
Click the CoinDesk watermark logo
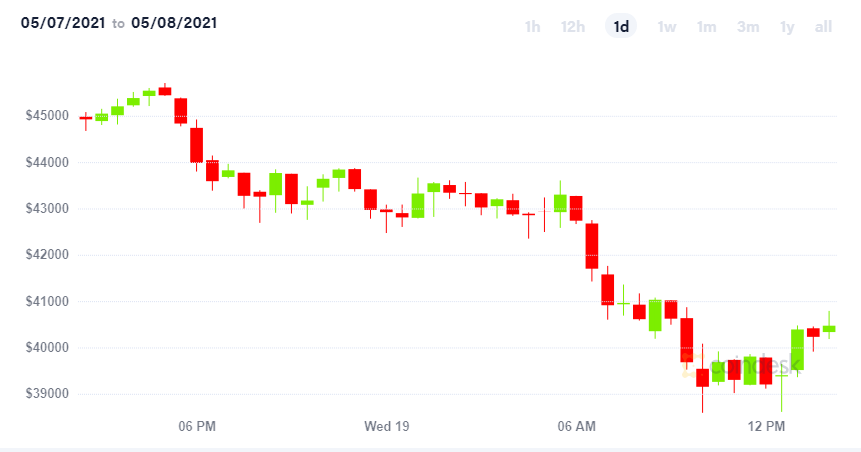[741, 366]
